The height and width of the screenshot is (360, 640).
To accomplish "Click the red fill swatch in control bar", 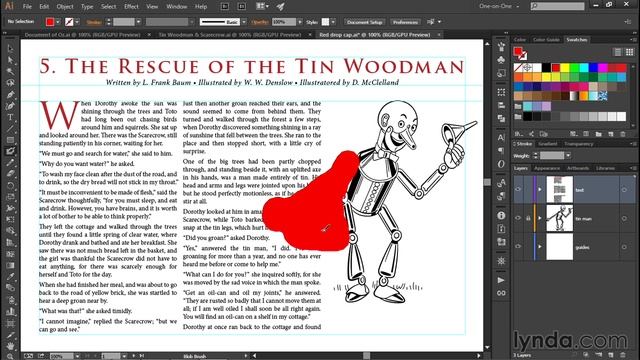I will (50, 22).
